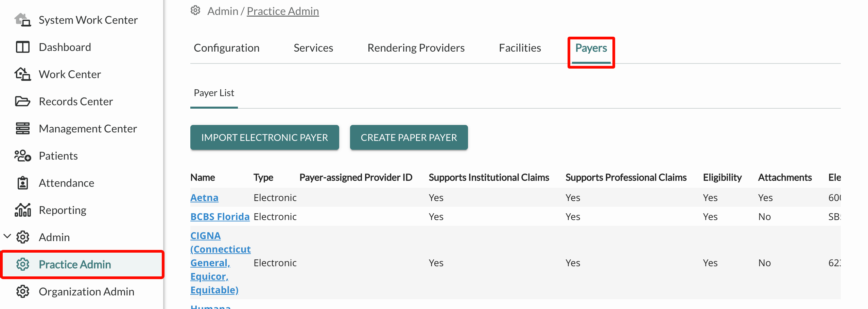Open the Reporting chart icon
Screen dimensions: 868x309
[23, 210]
